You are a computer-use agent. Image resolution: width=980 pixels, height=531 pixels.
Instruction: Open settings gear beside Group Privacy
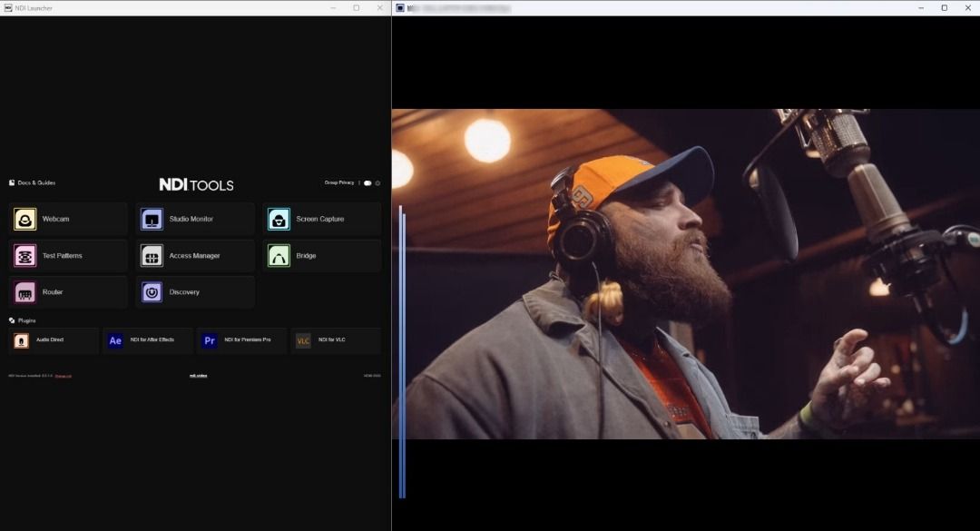click(x=377, y=183)
